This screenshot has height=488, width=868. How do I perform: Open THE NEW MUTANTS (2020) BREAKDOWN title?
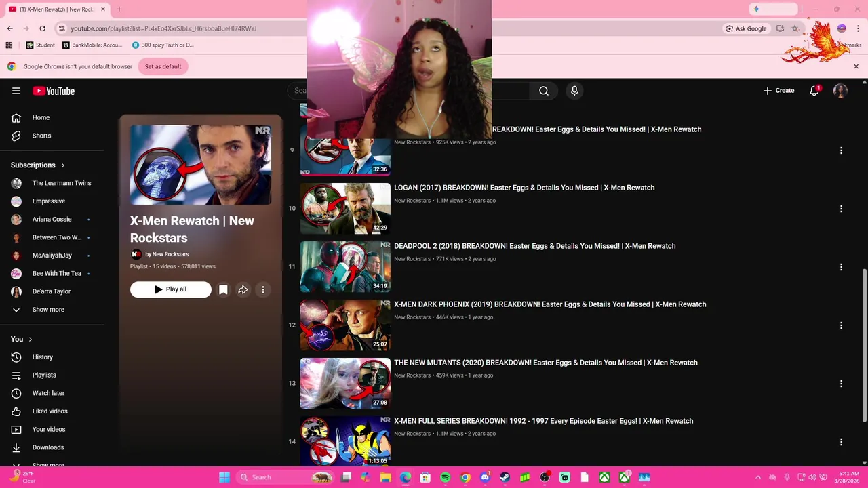click(546, 363)
